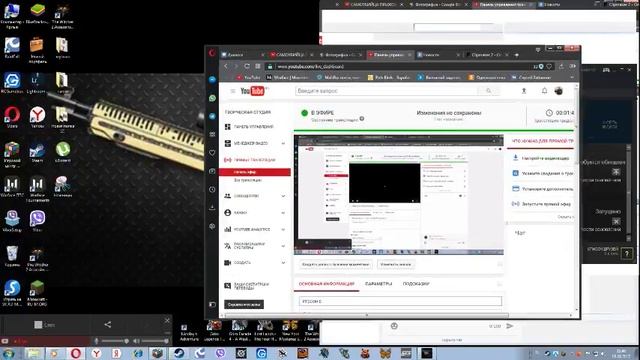This screenshot has width=640, height=360.
Task: Expand the create section chevron
Action: (283, 262)
